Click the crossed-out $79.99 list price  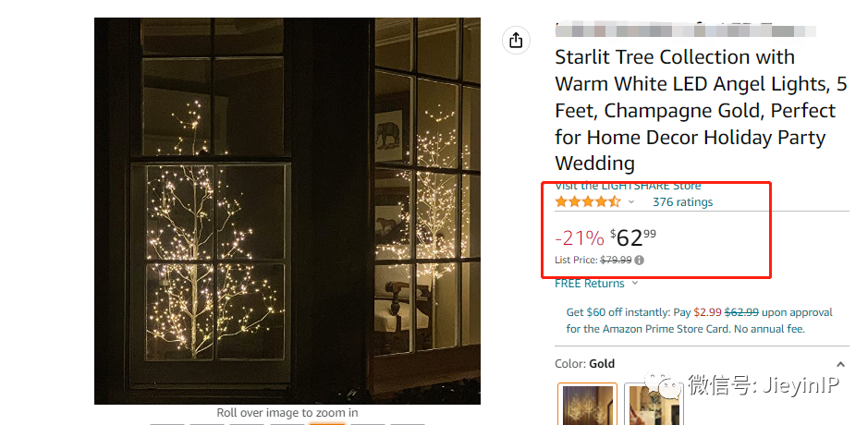pyautogui.click(x=616, y=261)
